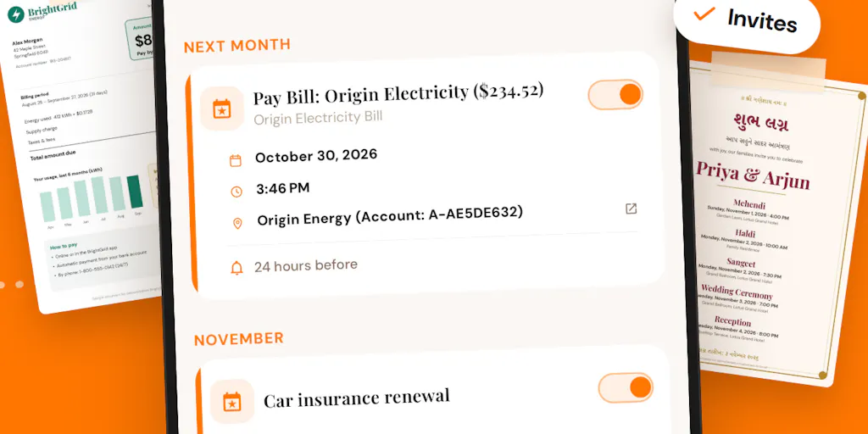Click the calendar star icon beside Car insurance

coord(232,401)
